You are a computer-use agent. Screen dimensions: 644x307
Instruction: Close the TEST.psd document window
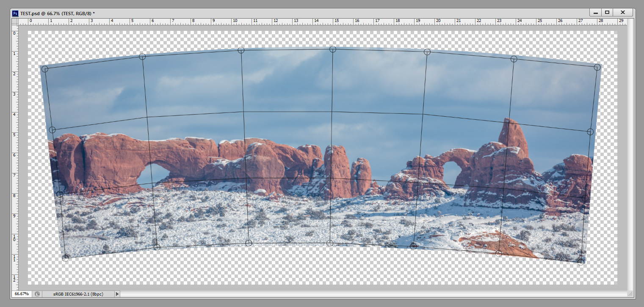point(622,13)
